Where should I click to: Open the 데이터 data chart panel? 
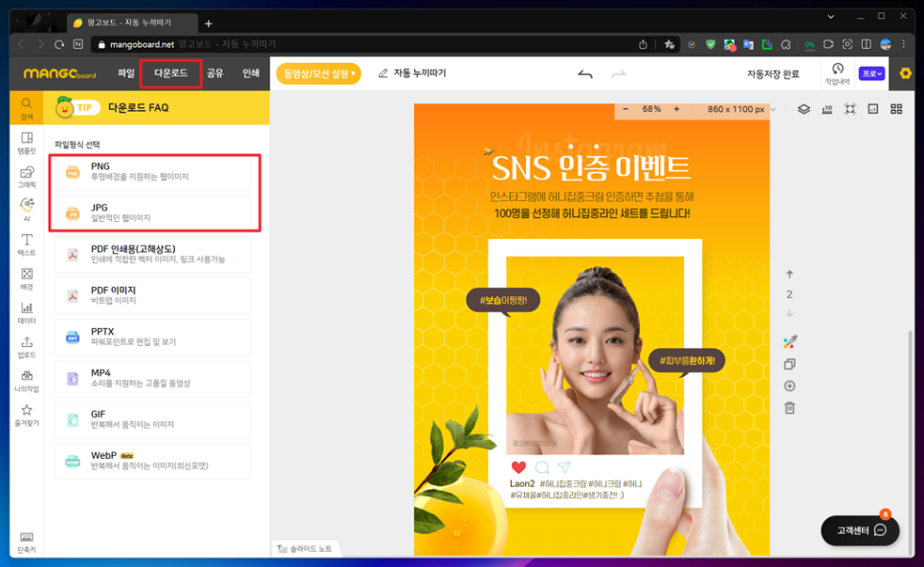click(27, 313)
